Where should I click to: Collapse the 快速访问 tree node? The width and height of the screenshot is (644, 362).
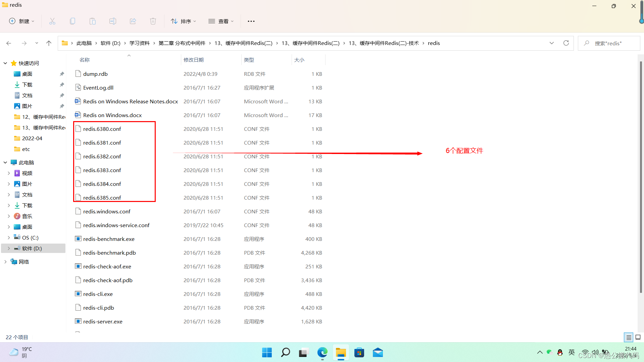[5, 63]
